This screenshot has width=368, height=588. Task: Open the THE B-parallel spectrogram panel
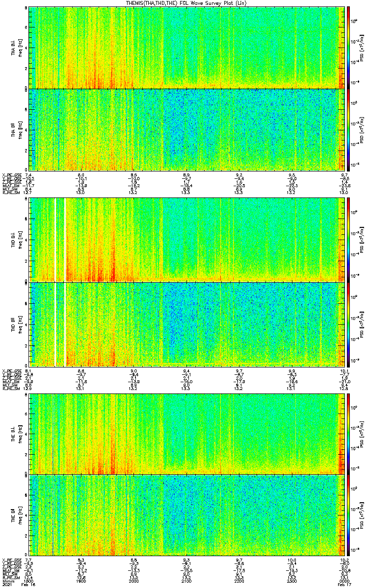[x=186, y=515]
